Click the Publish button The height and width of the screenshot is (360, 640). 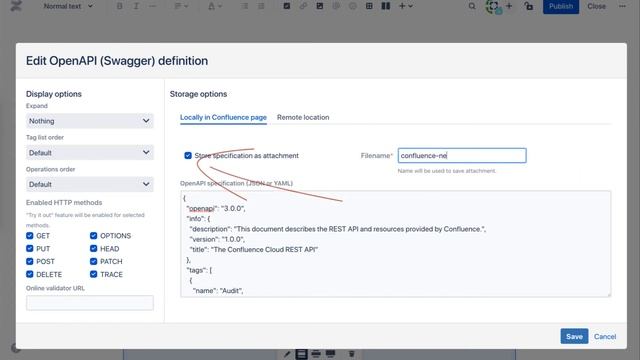tap(561, 6)
